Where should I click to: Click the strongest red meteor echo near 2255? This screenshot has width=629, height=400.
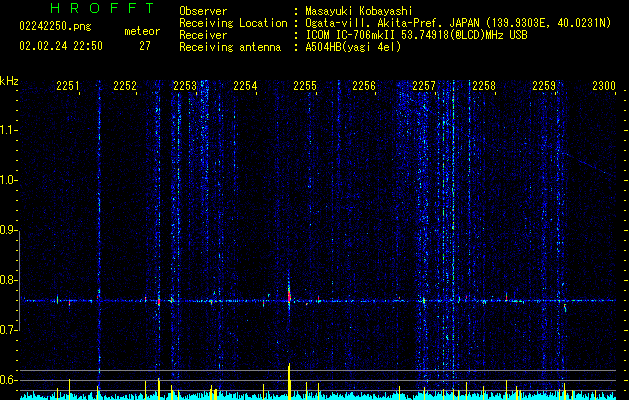pyautogui.click(x=289, y=296)
